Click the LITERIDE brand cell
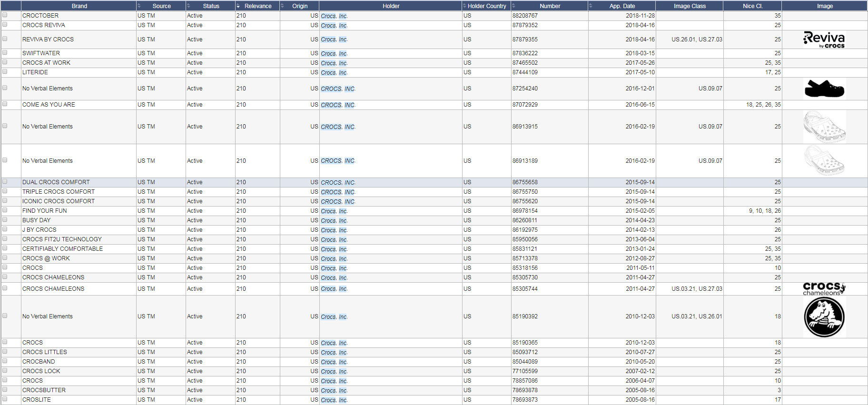Screen dimensions: 868x405 [35, 72]
